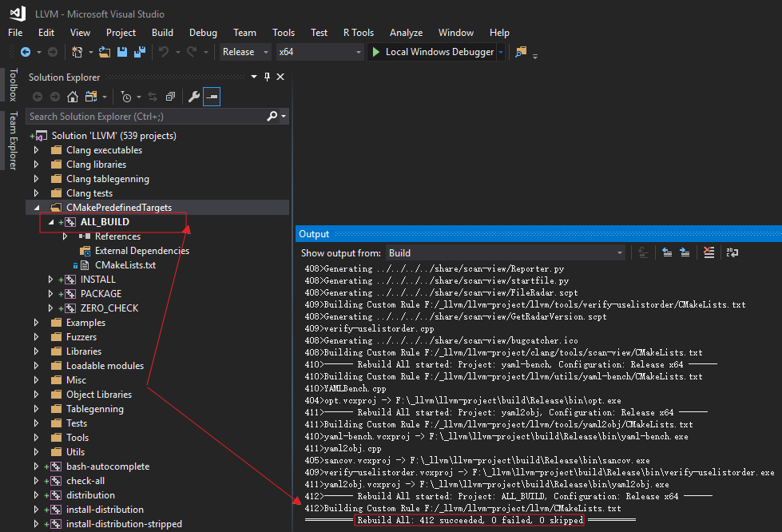Open the R Tools menu
782x532 pixels.
pyautogui.click(x=359, y=33)
